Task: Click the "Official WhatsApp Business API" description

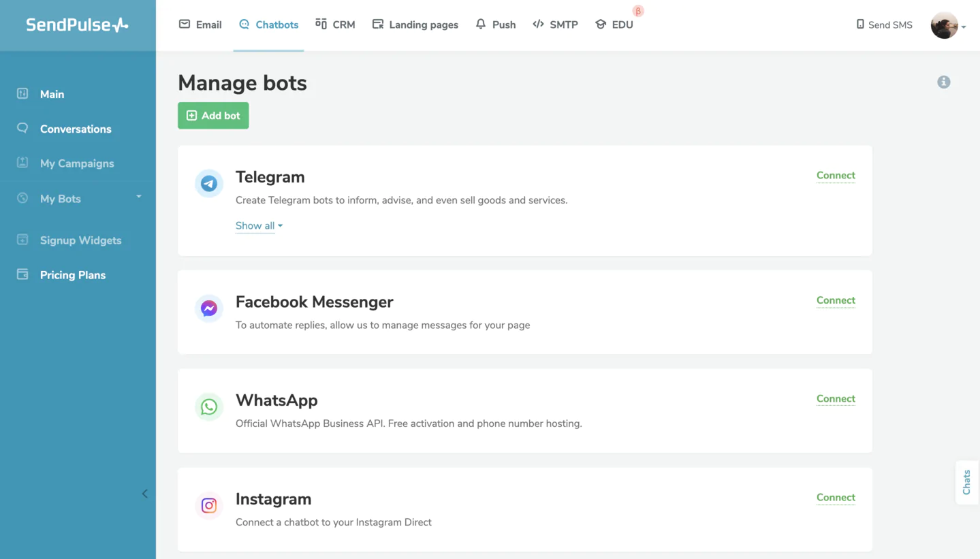Action: tap(409, 424)
